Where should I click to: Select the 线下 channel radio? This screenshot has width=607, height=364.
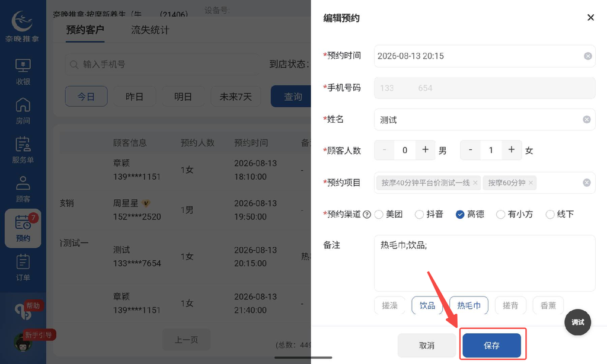(x=550, y=215)
